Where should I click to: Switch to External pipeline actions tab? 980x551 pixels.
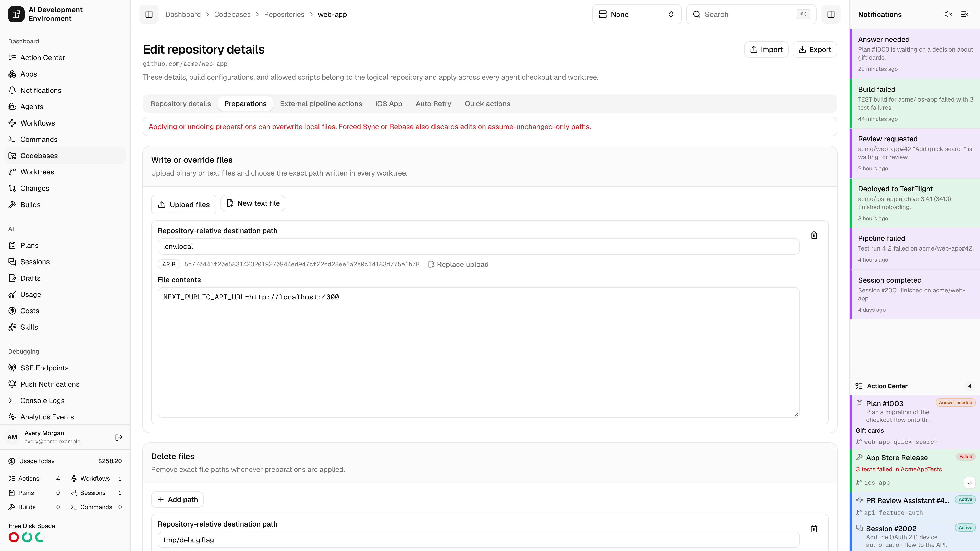321,104
